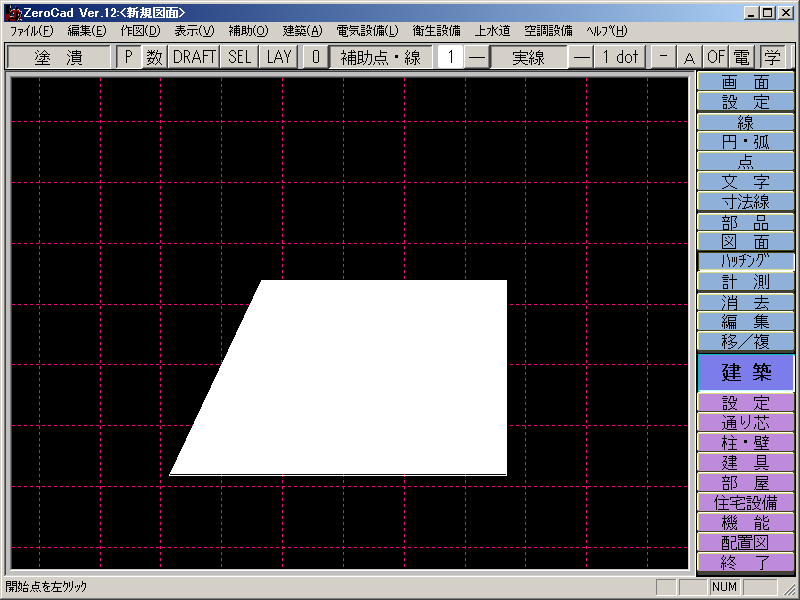
Task: Click the 消去 erase tool
Action: pos(745,302)
